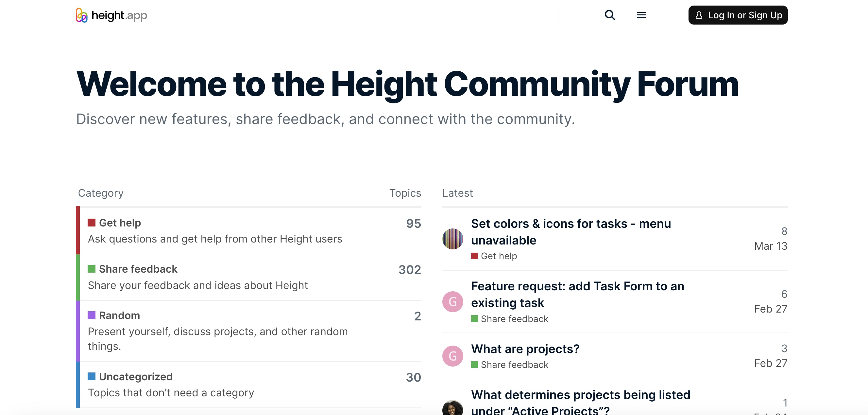Open topic Set colors & icons for tasks
Image resolution: width=868 pixels, height=415 pixels.
pyautogui.click(x=571, y=232)
